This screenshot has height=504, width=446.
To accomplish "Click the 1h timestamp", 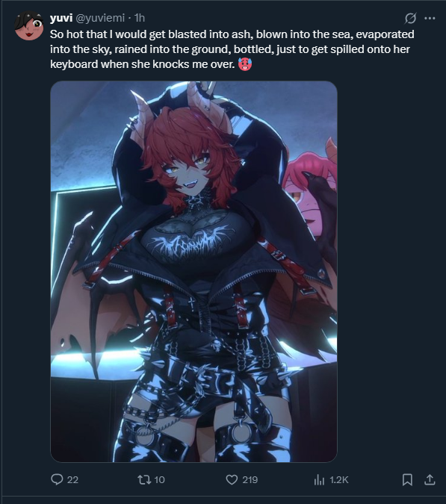I will [x=140, y=18].
